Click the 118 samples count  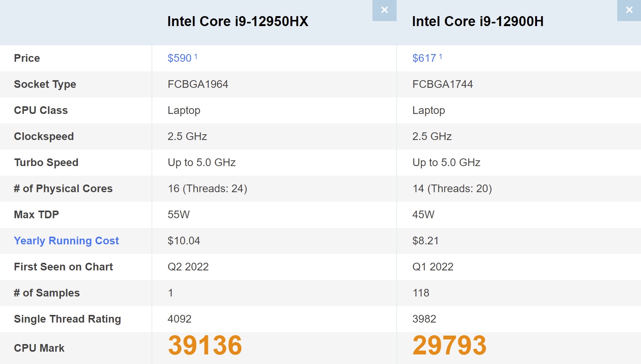tap(421, 293)
